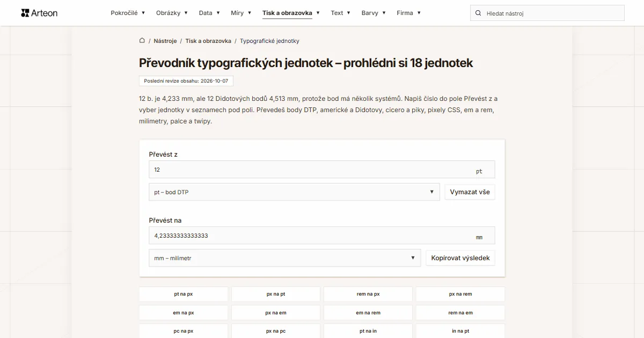
Task: Open the Firma menu
Action: [x=408, y=13]
